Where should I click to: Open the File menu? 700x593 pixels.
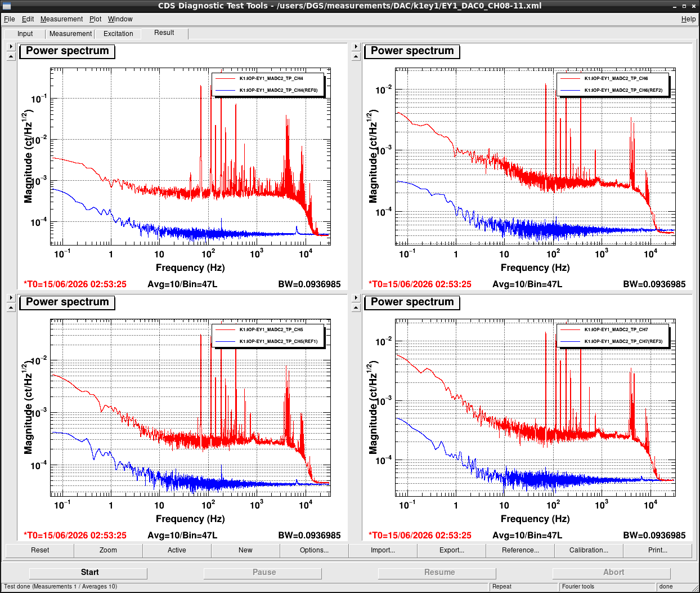(9, 19)
